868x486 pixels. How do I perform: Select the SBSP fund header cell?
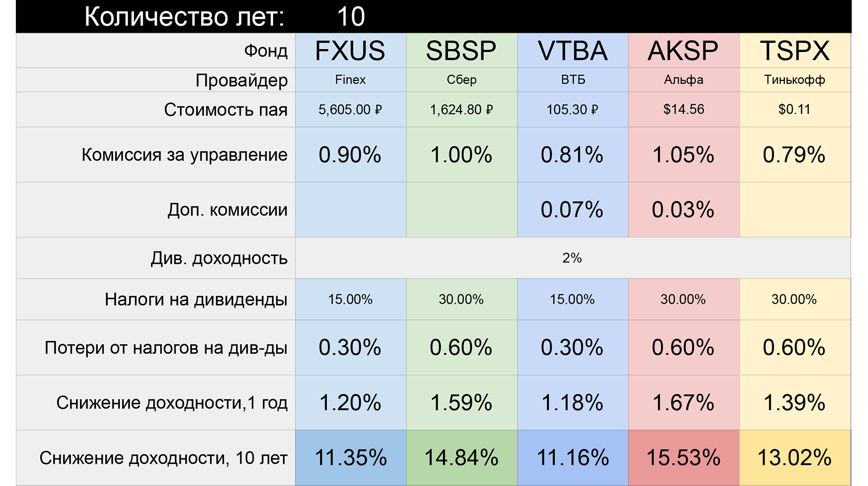click(461, 51)
